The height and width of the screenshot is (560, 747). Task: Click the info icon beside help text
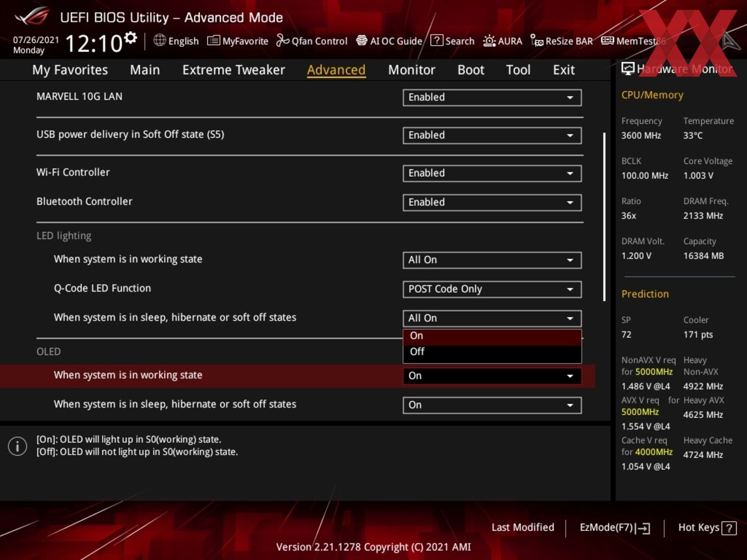pyautogui.click(x=18, y=446)
